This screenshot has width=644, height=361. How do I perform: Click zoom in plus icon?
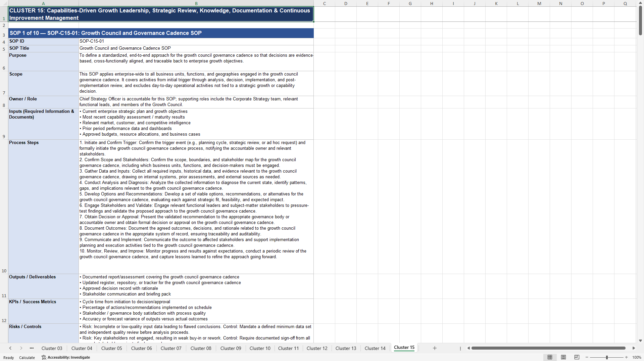pos(626,357)
